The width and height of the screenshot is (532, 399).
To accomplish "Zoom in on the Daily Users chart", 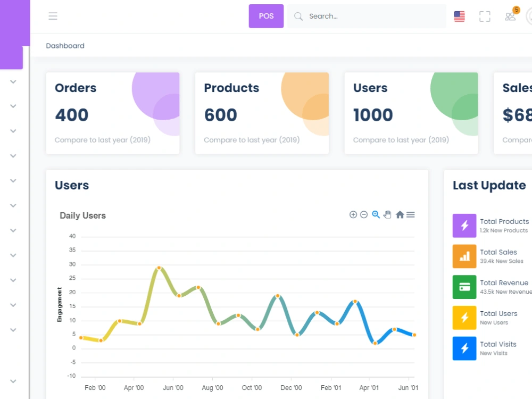I will [x=353, y=214].
